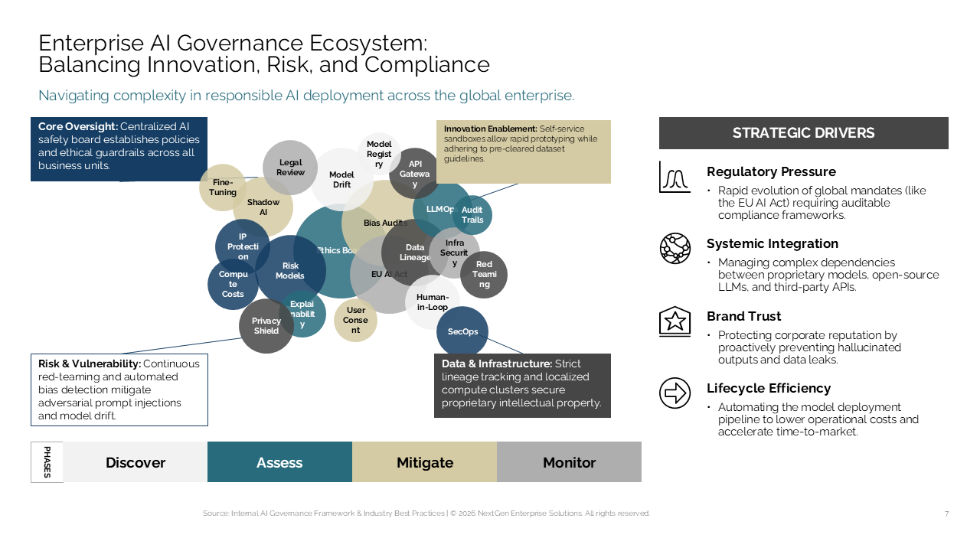Select the User Consent bubble
This screenshot has height=551, width=980.
355,320
